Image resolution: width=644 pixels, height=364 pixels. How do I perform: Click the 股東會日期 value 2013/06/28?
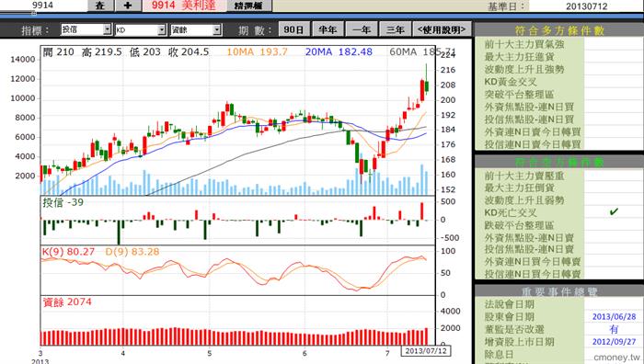(614, 316)
